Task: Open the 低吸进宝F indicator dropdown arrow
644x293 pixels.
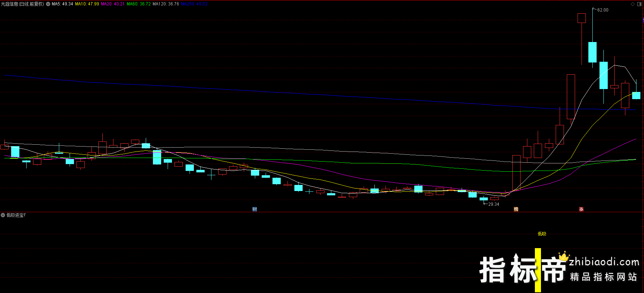Action: click(3, 215)
